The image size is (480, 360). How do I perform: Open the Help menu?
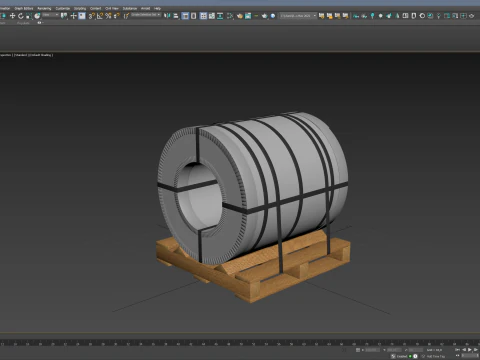(x=157, y=8)
